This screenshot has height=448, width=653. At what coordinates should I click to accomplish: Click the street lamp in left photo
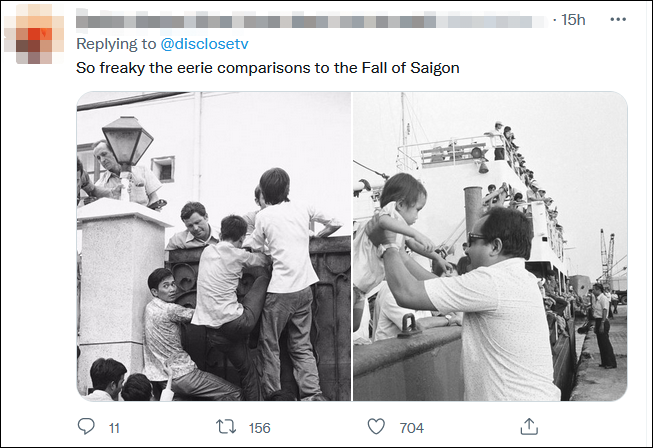(x=127, y=142)
